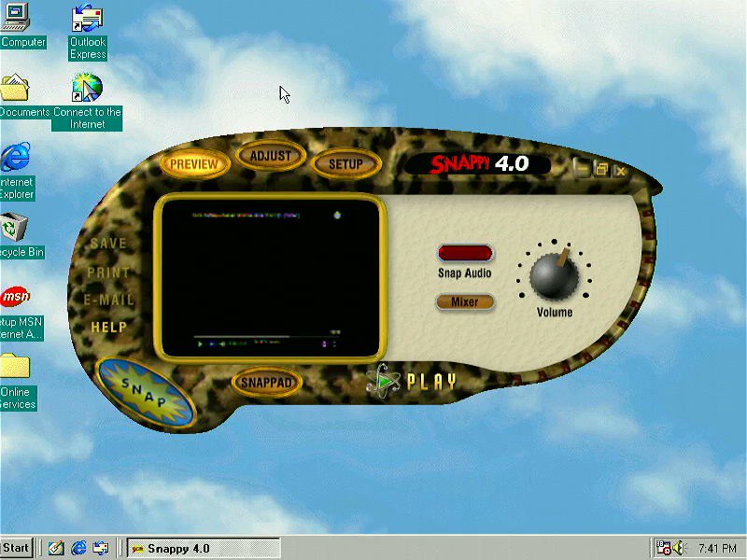Select the My Computer desktop icon
Viewport: 747px width, 560px height.
tap(19, 25)
